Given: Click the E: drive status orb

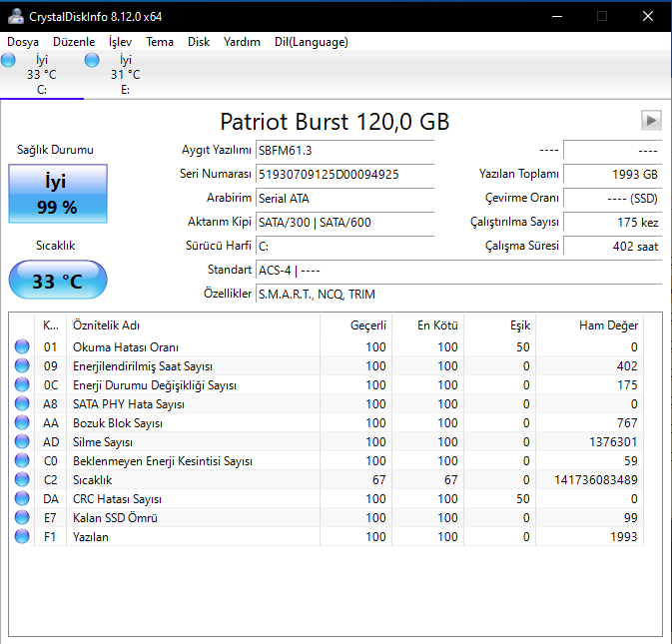Looking at the screenshot, I should click(93, 61).
